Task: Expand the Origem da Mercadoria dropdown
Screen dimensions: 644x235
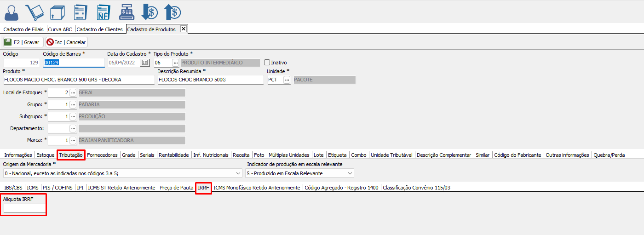Action: tap(238, 173)
